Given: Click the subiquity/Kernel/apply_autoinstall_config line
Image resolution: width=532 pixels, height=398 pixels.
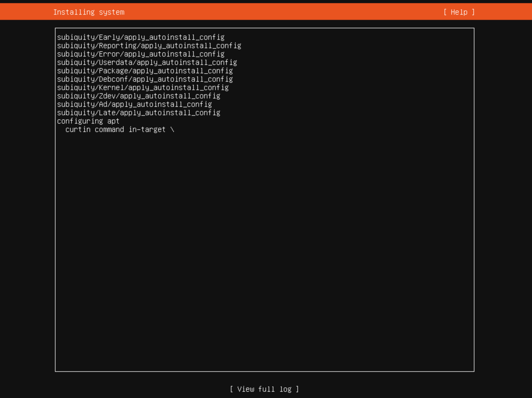Looking at the screenshot, I should click(x=143, y=87).
